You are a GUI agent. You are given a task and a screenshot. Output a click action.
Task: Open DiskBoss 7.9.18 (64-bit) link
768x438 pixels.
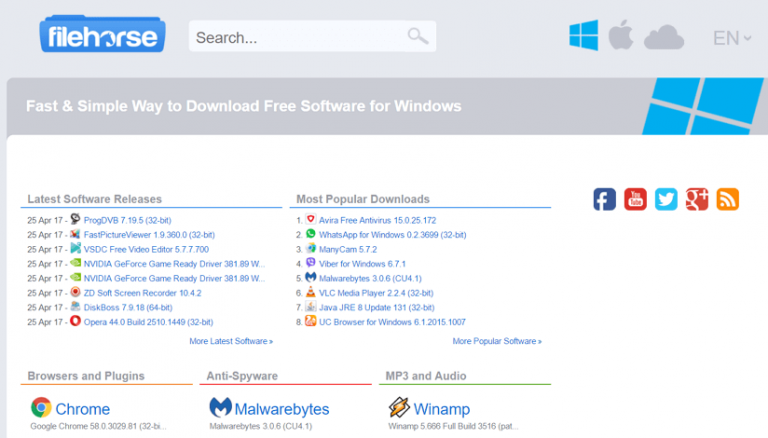tap(128, 308)
